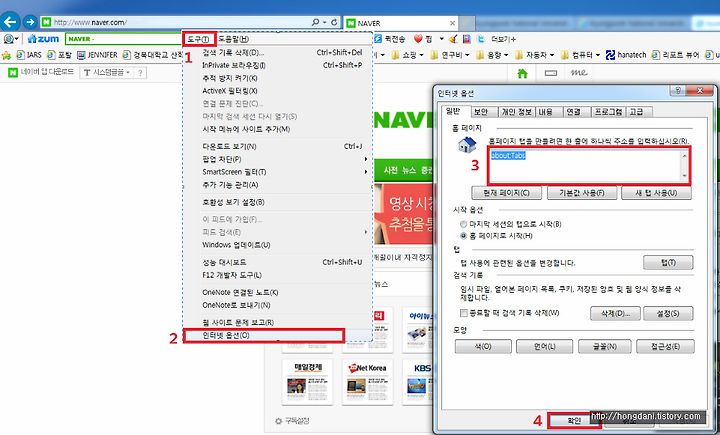Click the 'me' icon on Naver toolbar
This screenshot has height=435, width=720.
[579, 73]
